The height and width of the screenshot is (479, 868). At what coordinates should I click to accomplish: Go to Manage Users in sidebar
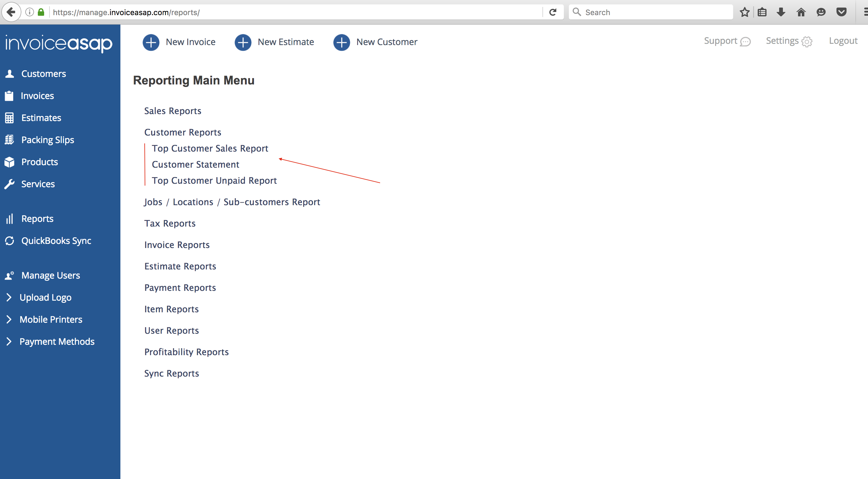(50, 275)
